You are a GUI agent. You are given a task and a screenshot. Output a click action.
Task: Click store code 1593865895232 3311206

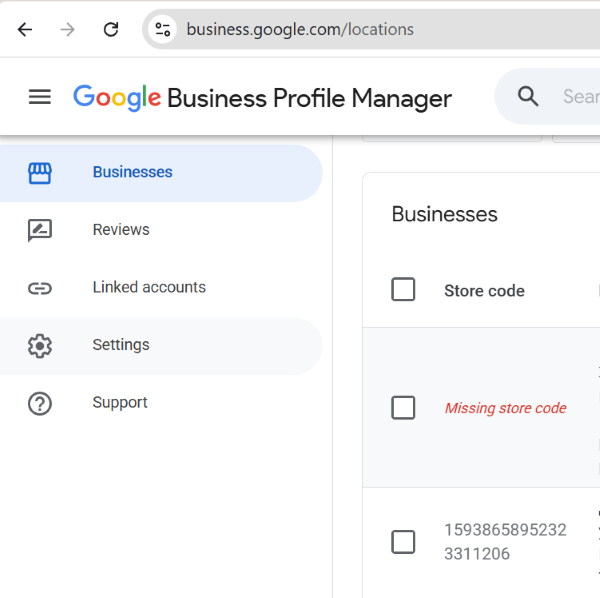coord(505,542)
